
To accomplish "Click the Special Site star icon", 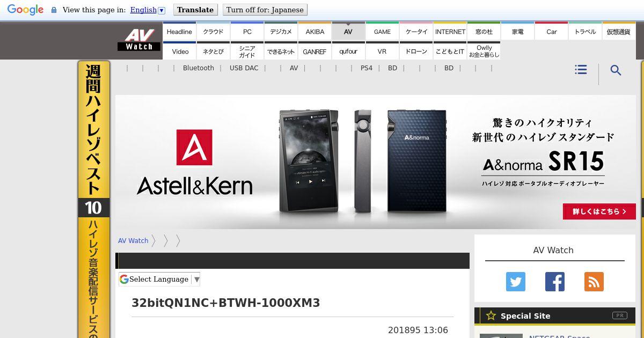I will tap(491, 315).
